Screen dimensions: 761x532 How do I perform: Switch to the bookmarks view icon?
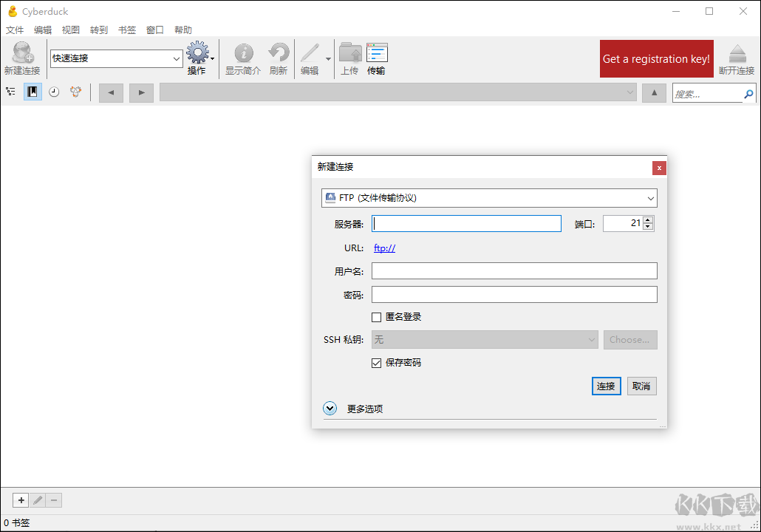click(x=33, y=92)
